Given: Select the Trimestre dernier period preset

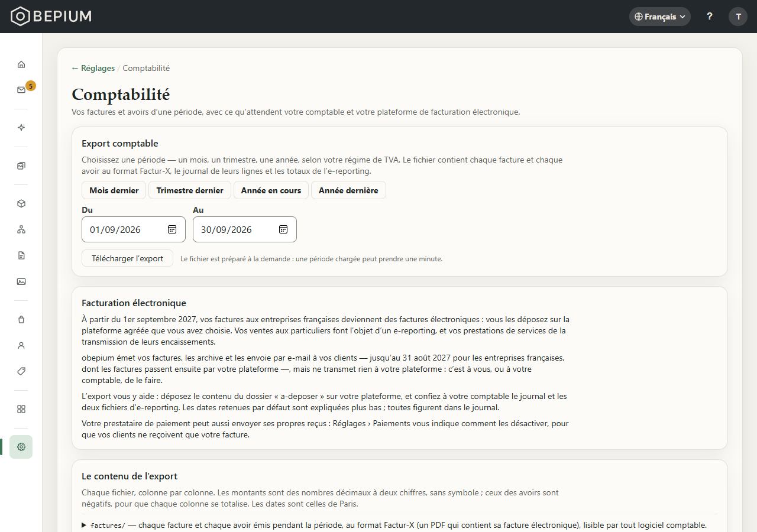Looking at the screenshot, I should coord(190,190).
